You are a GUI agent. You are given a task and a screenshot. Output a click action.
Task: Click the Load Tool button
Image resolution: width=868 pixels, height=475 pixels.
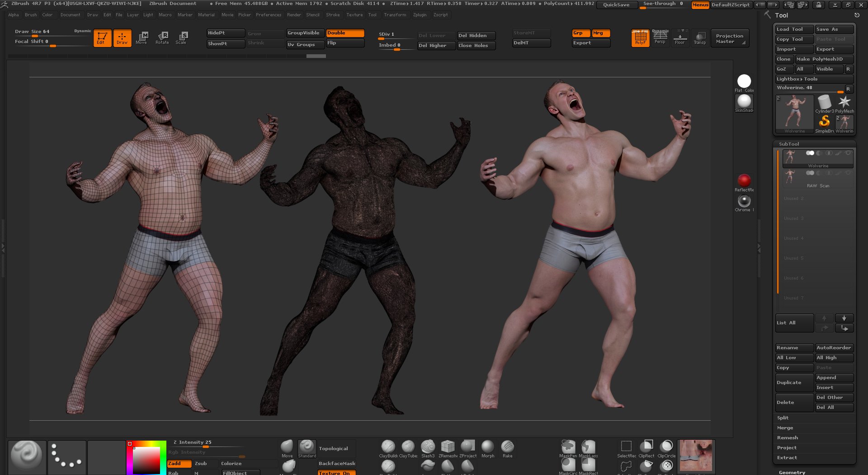(794, 29)
